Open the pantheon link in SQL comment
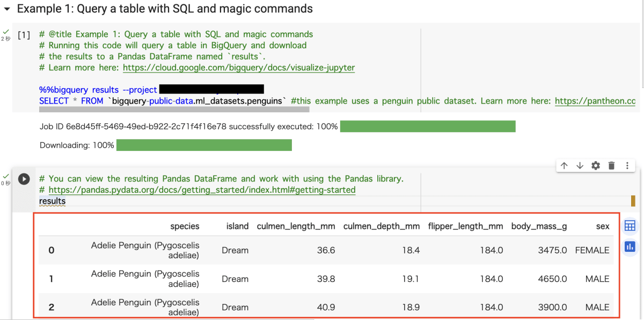Screen dimensions: 644x320 click(595, 101)
